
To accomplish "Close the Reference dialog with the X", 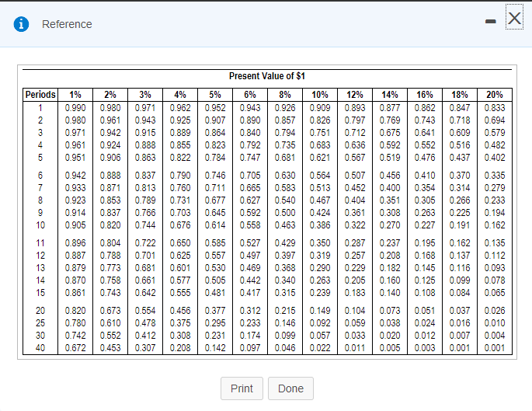I will 514,18.
